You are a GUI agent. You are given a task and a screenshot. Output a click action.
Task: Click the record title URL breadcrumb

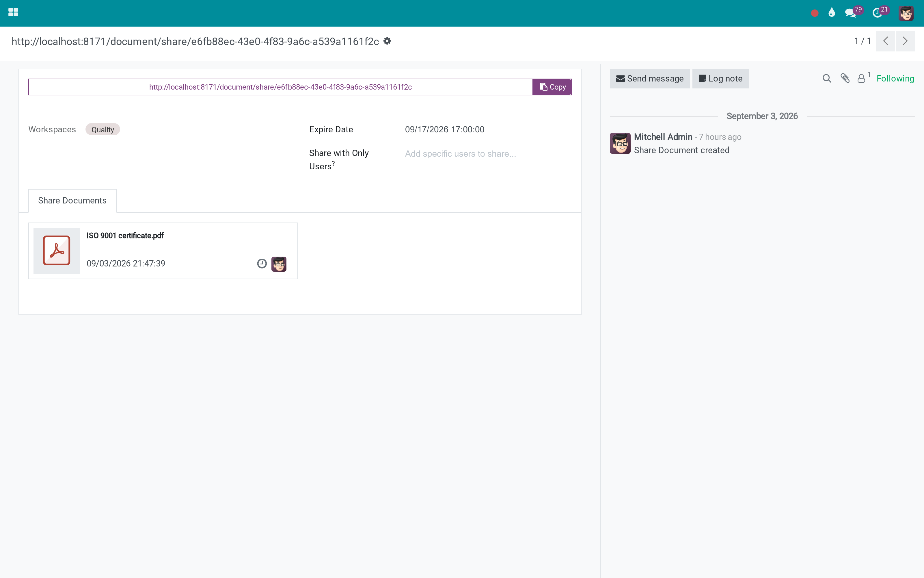pos(195,41)
